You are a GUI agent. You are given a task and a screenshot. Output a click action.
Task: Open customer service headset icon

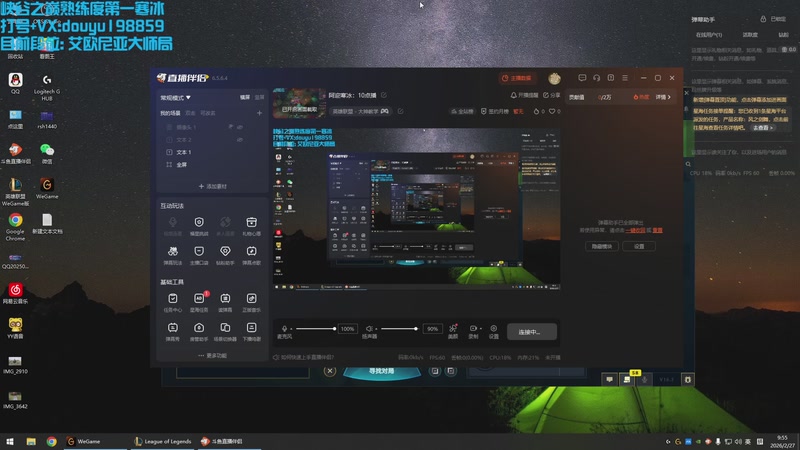click(596, 78)
